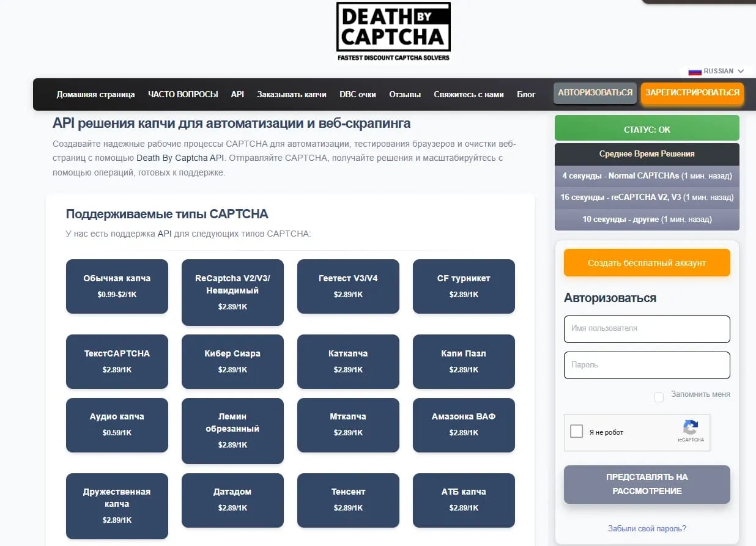Click 'FASTEST DISCOUNT CAPTCHA SOLVERS' tagline
This screenshot has width=756, height=546.
(393, 57)
